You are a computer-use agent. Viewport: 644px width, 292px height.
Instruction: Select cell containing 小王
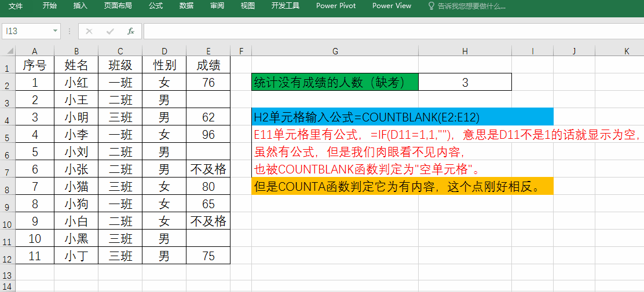(x=76, y=99)
